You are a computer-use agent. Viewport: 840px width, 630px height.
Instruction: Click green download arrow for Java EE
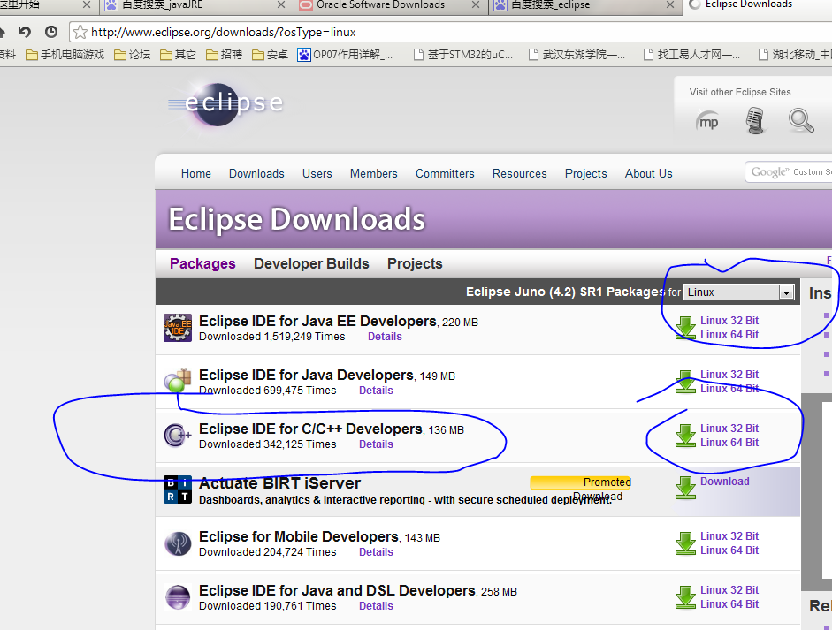pyautogui.click(x=685, y=328)
